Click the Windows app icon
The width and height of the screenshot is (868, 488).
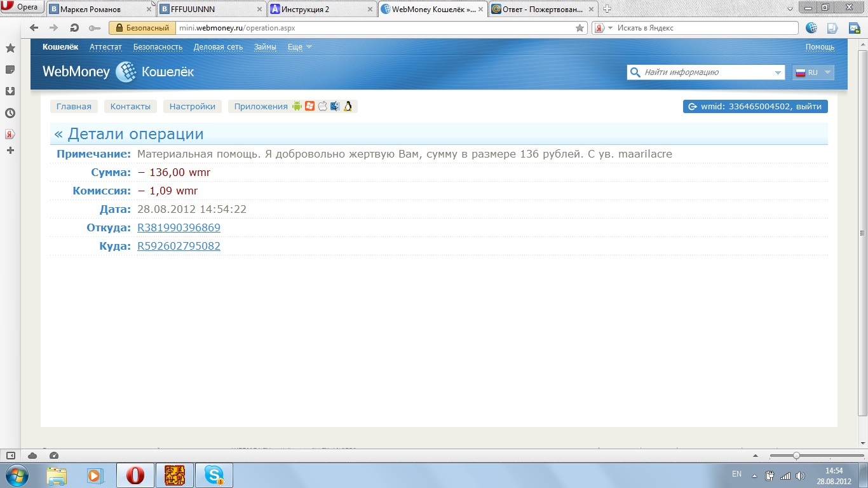click(x=309, y=106)
